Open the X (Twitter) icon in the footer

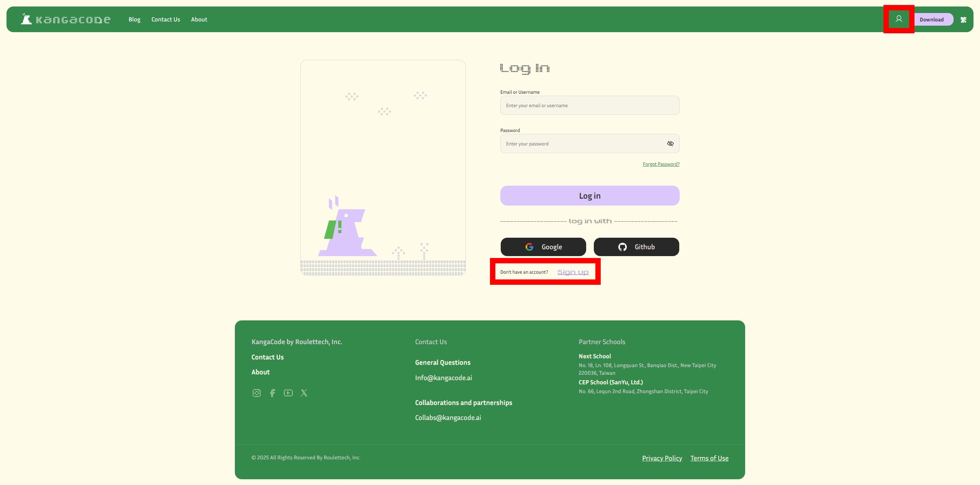(304, 393)
